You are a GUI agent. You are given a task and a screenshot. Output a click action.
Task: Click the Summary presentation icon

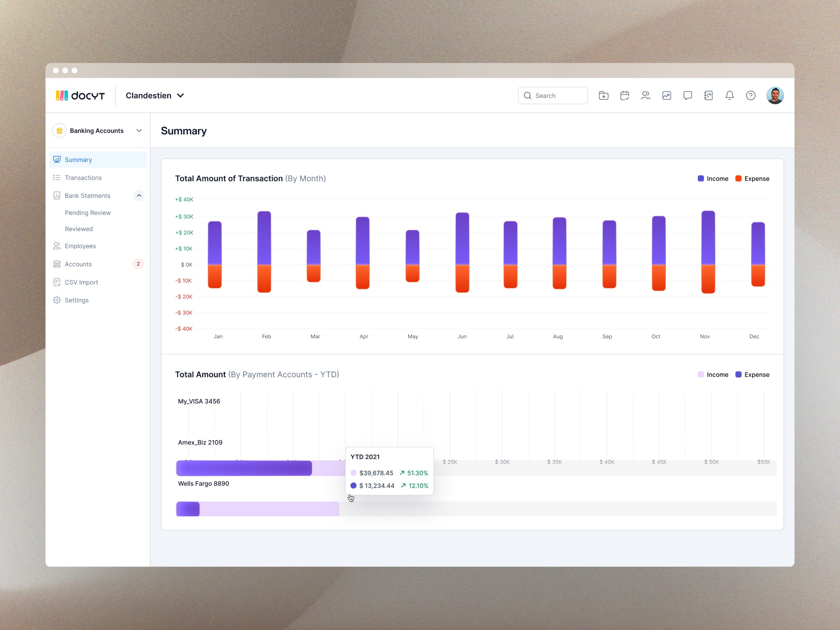[57, 160]
